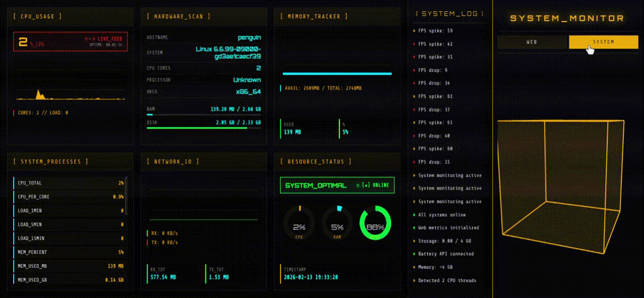Click the RX_TOT value 577.54 MB
The height and width of the screenshot is (298, 644).
[164, 277]
